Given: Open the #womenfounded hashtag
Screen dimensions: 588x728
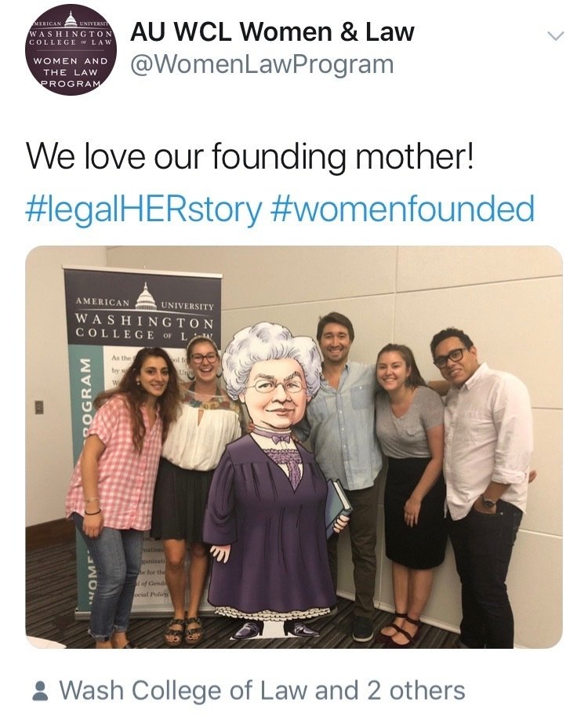Looking at the screenshot, I should (402, 208).
